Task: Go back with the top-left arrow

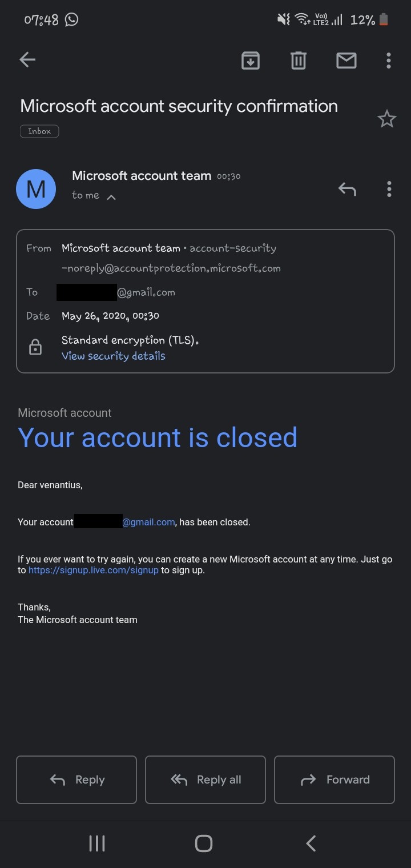Action: [27, 59]
